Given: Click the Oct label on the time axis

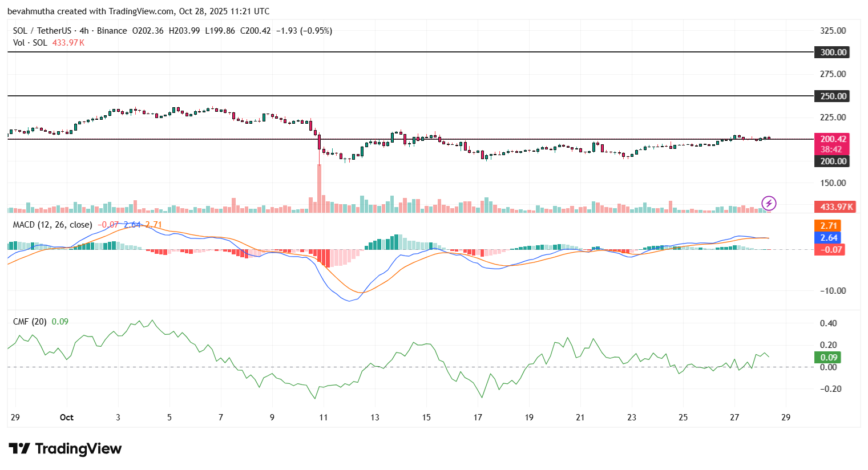Looking at the screenshot, I should tap(67, 418).
